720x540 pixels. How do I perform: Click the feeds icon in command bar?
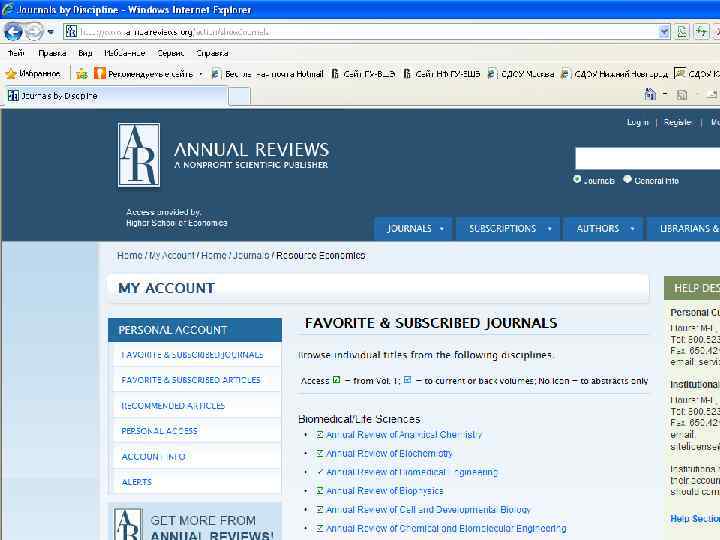coord(682,95)
